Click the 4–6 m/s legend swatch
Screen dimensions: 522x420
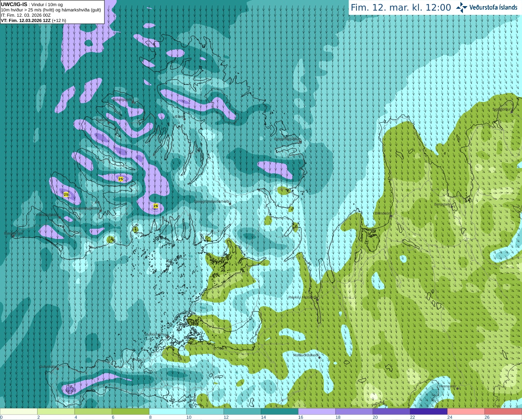click(93, 411)
